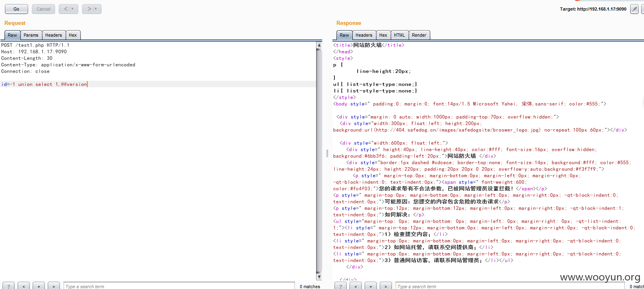Open the Response Hex tab
Viewport: 644px width, 289px height.
(x=383, y=35)
